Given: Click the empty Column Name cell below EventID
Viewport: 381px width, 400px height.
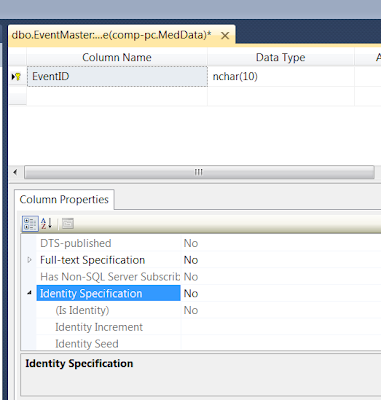Looking at the screenshot, I should pyautogui.click(x=117, y=97).
